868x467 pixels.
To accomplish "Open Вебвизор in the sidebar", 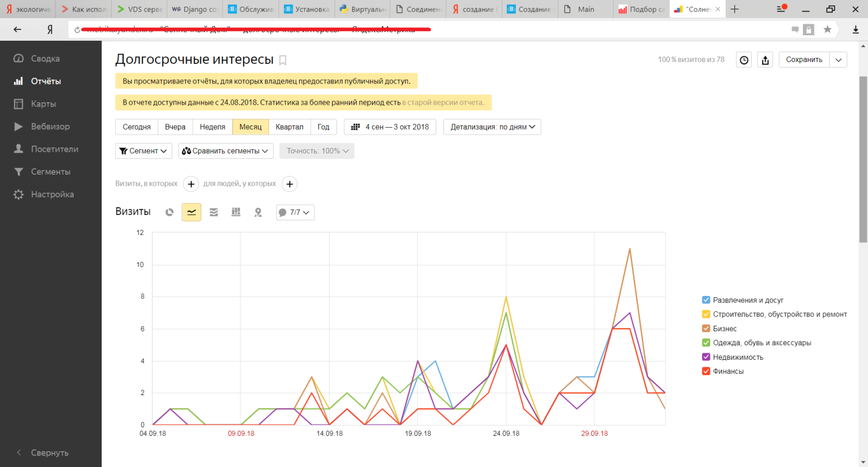I will [x=50, y=127].
